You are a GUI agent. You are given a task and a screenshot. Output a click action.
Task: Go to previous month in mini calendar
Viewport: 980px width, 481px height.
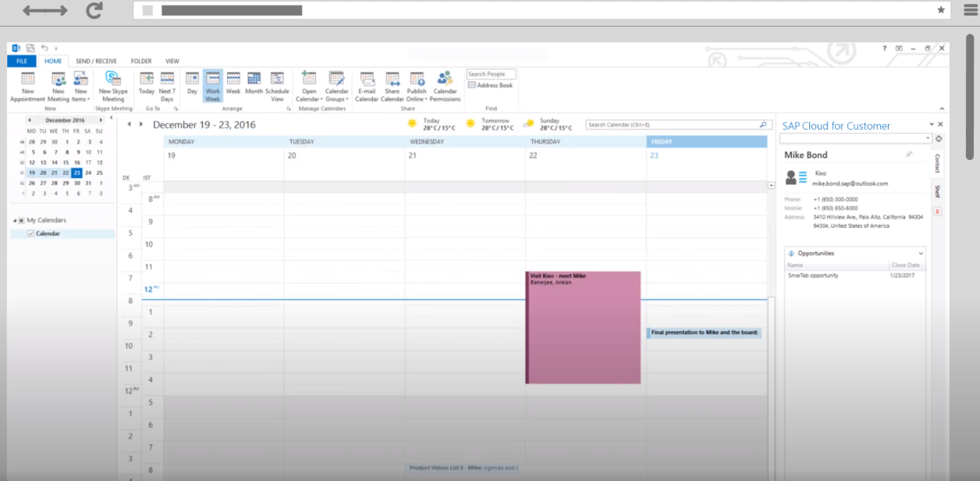[29, 120]
